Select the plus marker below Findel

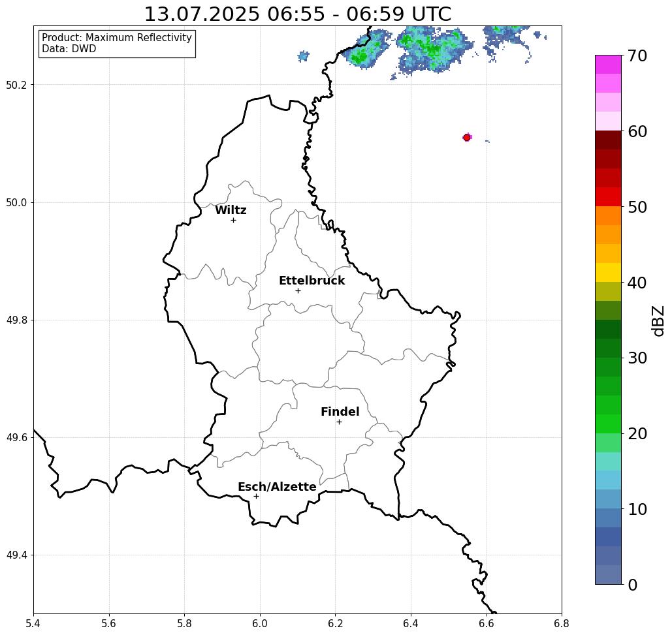click(x=339, y=422)
